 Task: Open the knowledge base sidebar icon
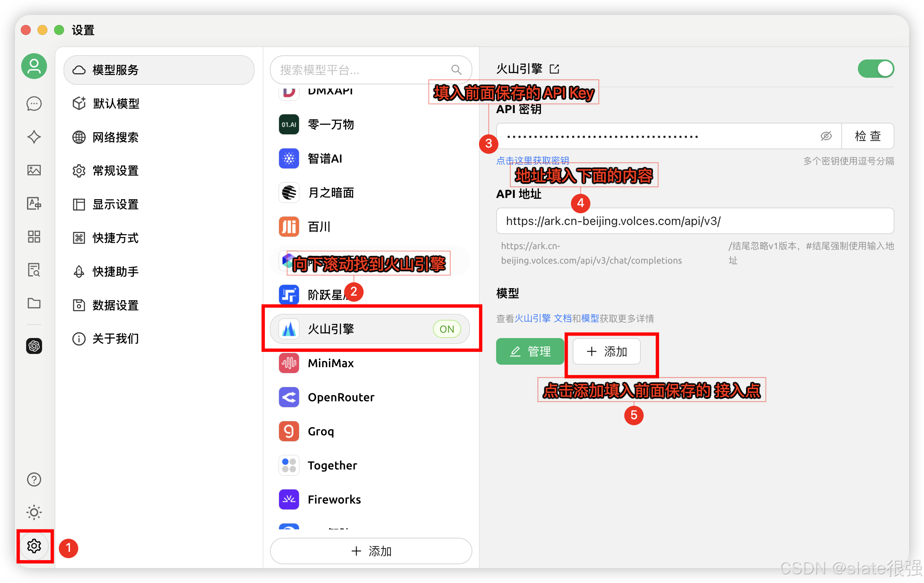click(x=34, y=270)
